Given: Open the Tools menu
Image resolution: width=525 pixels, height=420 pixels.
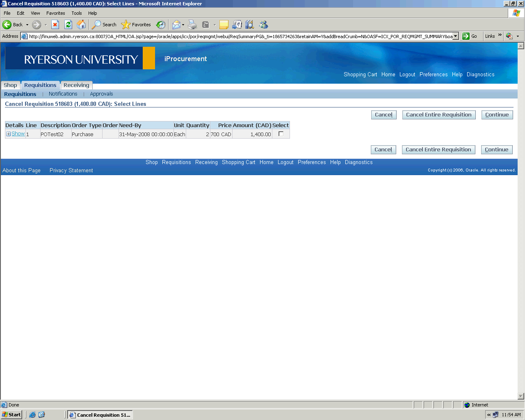Looking at the screenshot, I should (77, 13).
